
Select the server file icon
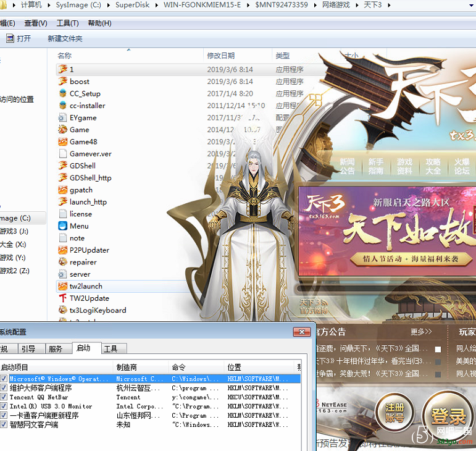63,274
